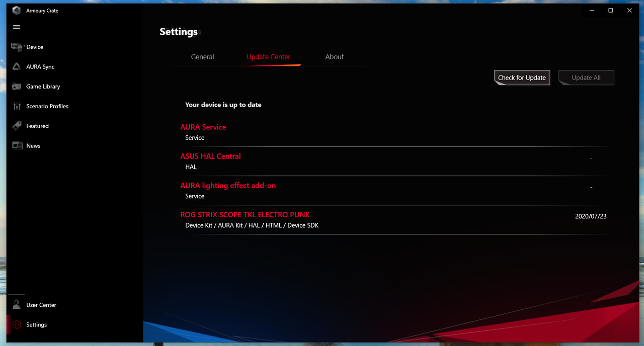
Task: Select the ASUS HAL Central entry
Action: point(210,156)
